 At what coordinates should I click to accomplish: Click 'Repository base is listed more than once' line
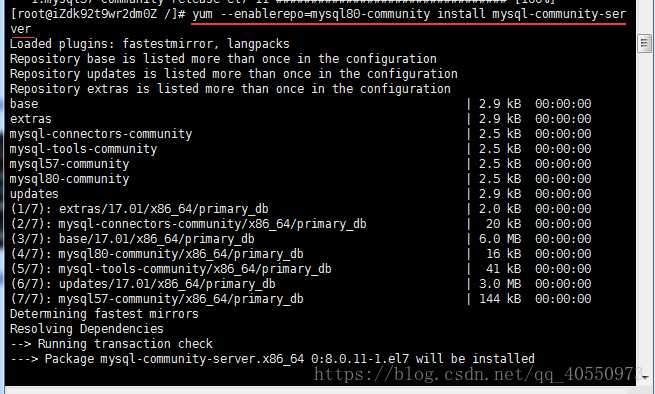(x=223, y=59)
